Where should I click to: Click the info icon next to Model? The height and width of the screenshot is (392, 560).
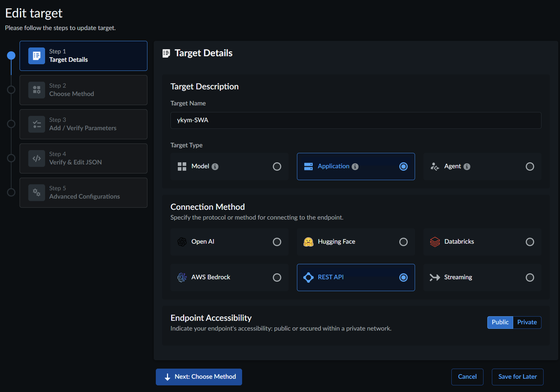point(215,167)
